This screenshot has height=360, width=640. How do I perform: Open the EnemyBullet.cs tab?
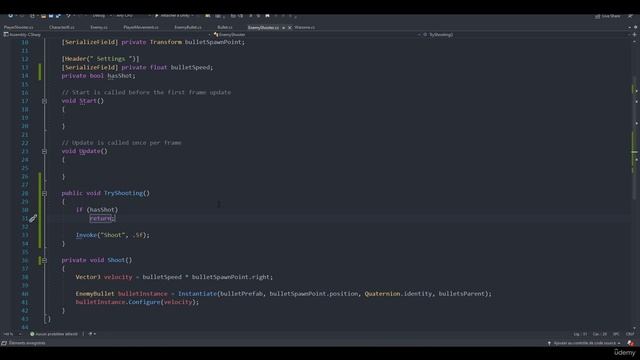coord(188,27)
